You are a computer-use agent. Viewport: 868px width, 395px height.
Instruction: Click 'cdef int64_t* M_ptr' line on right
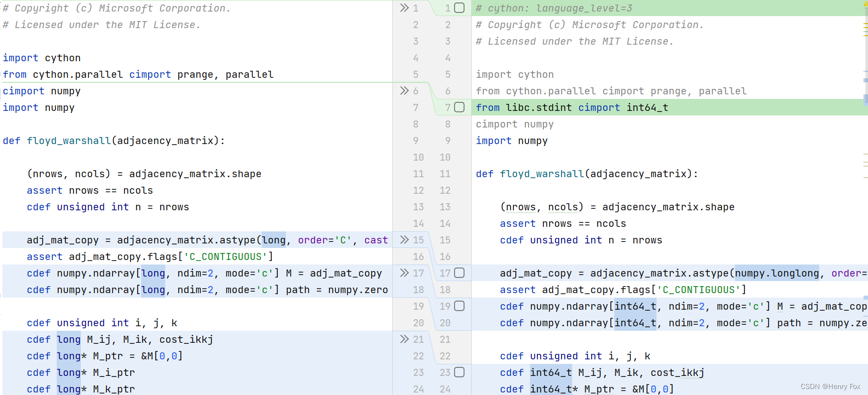587,389
